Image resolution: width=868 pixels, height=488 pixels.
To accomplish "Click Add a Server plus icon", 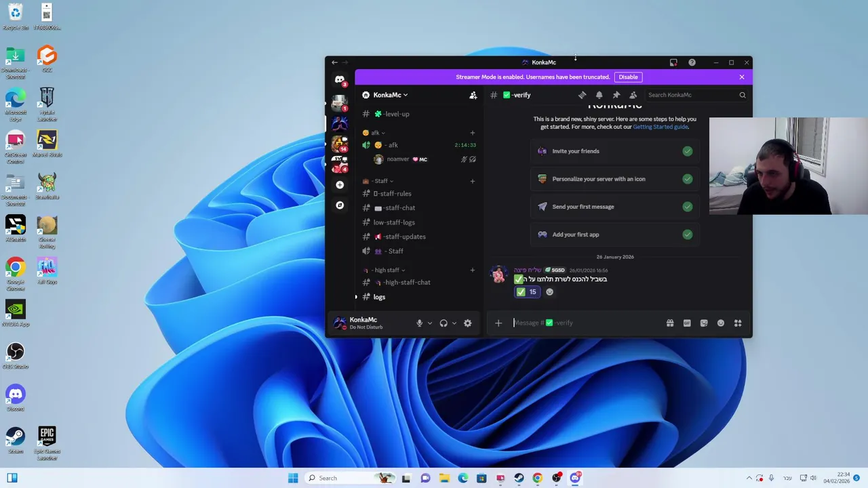I will point(340,184).
